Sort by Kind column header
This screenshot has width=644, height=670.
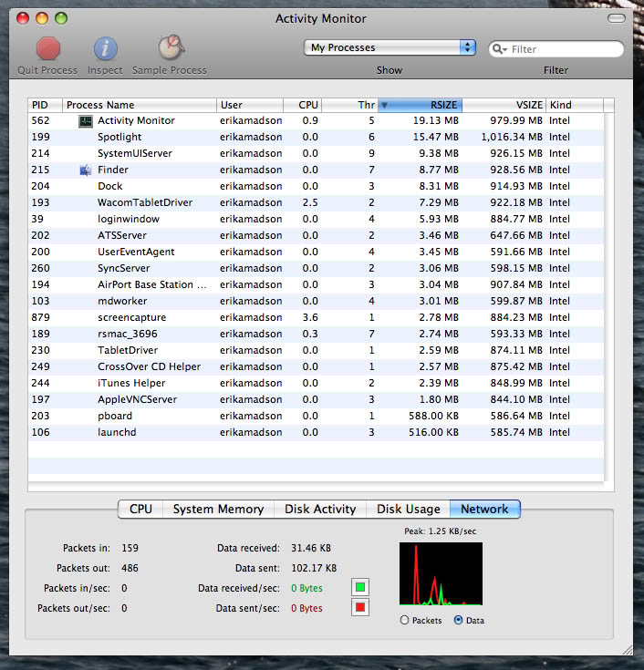(575, 105)
